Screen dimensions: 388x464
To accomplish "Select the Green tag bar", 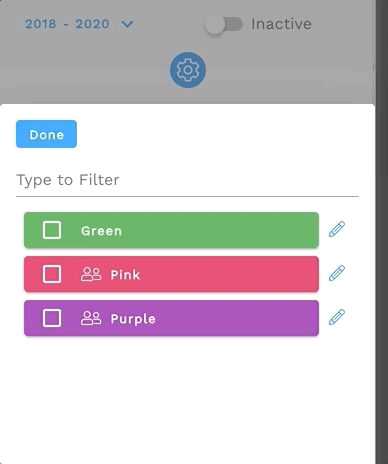I will tap(171, 230).
